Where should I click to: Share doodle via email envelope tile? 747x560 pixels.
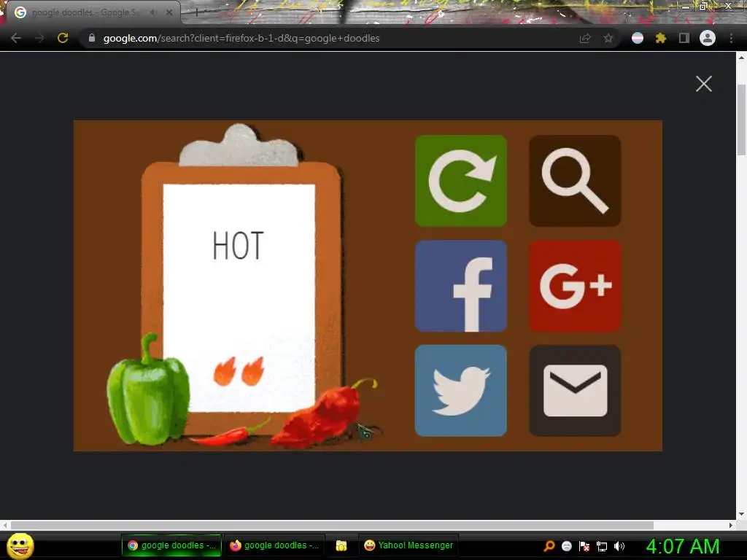pyautogui.click(x=575, y=391)
